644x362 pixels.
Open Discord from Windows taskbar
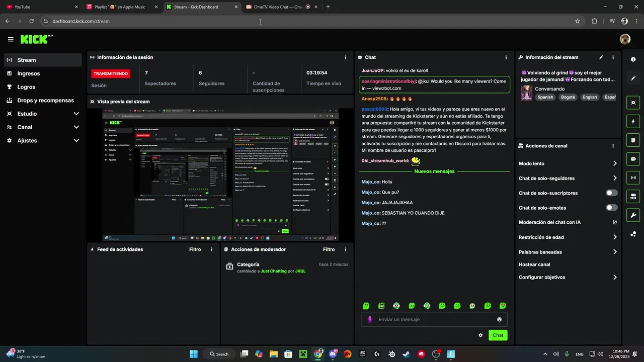coord(333,354)
